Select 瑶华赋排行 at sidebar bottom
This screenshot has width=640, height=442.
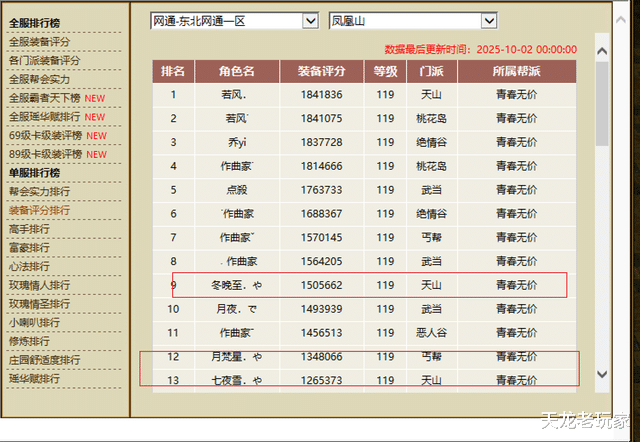coord(35,378)
